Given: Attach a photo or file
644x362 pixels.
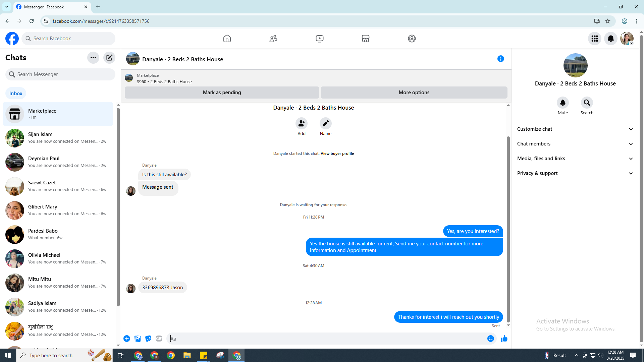Looking at the screenshot, I should click(x=138, y=339).
